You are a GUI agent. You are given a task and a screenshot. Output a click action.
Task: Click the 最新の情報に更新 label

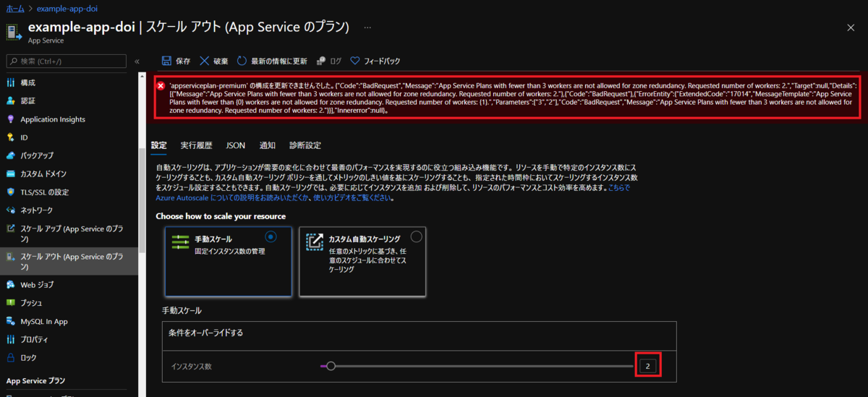pos(278,61)
